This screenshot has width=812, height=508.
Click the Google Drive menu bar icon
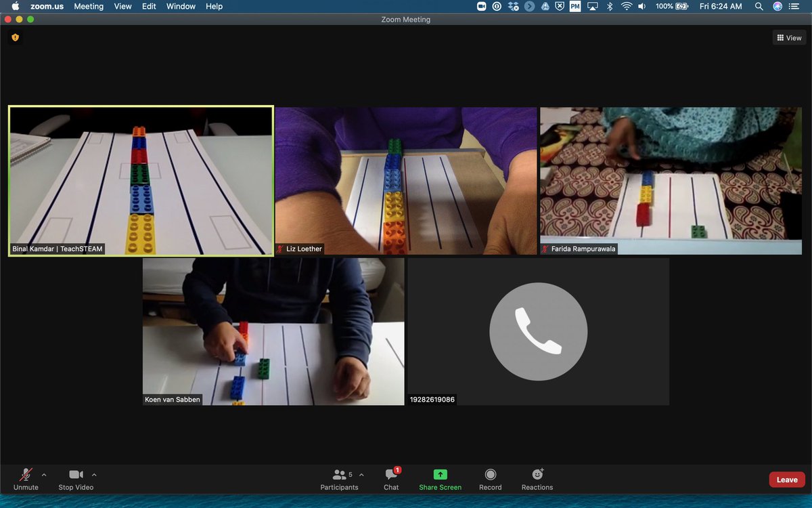545,6
